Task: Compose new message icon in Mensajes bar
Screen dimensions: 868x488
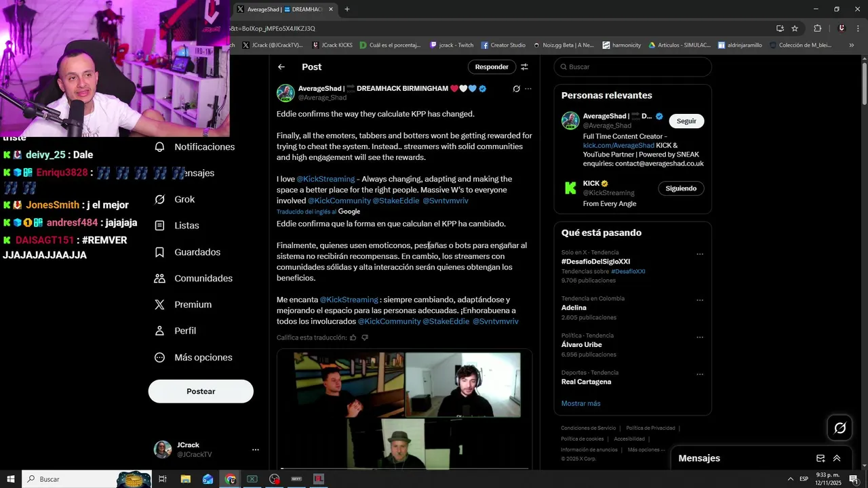Action: tap(820, 458)
